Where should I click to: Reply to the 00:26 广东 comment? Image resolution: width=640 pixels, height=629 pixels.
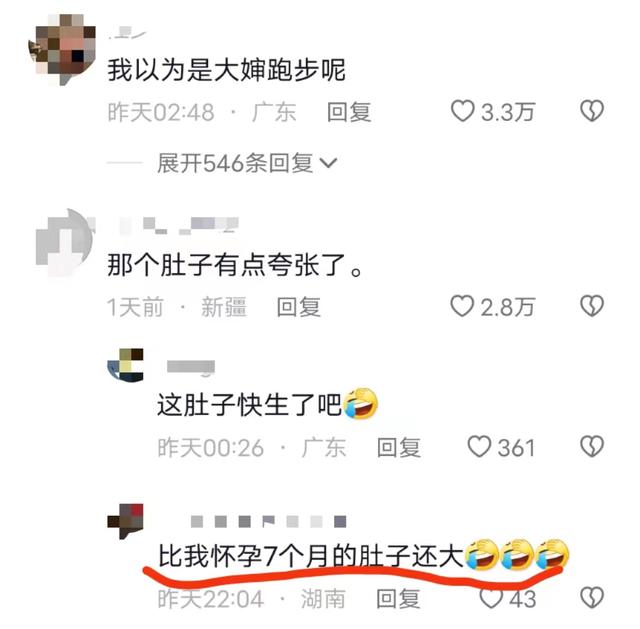tap(399, 447)
